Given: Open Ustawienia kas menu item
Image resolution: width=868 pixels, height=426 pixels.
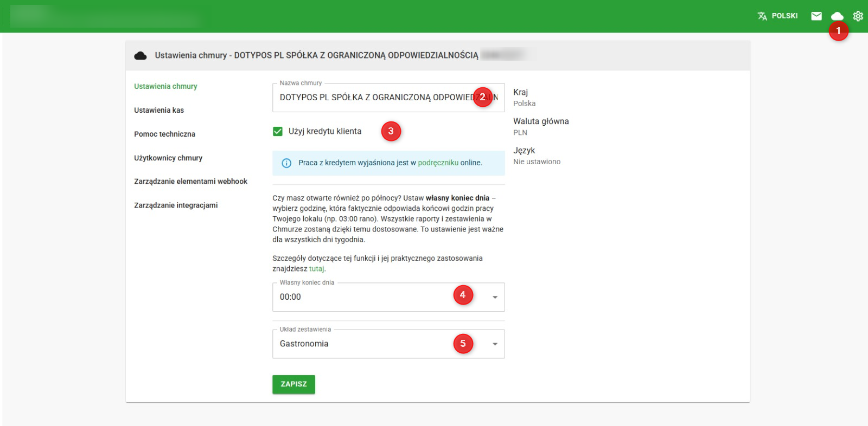Looking at the screenshot, I should [159, 110].
